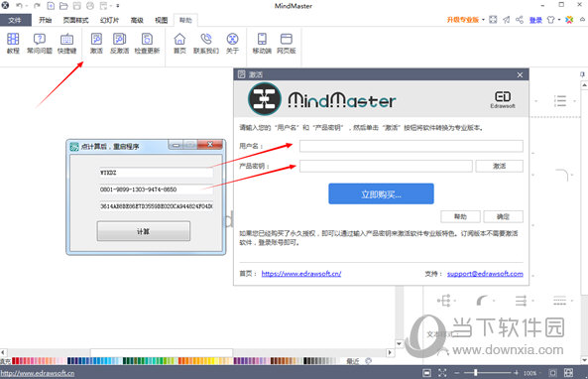The width and height of the screenshot is (588, 379).
Task: Click the colorful X Edraw icon
Action: click(569, 20)
